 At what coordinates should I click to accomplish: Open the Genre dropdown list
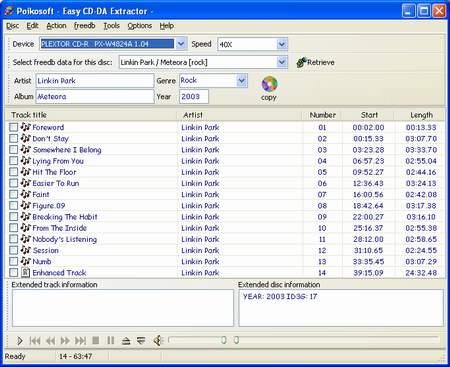[x=241, y=80]
